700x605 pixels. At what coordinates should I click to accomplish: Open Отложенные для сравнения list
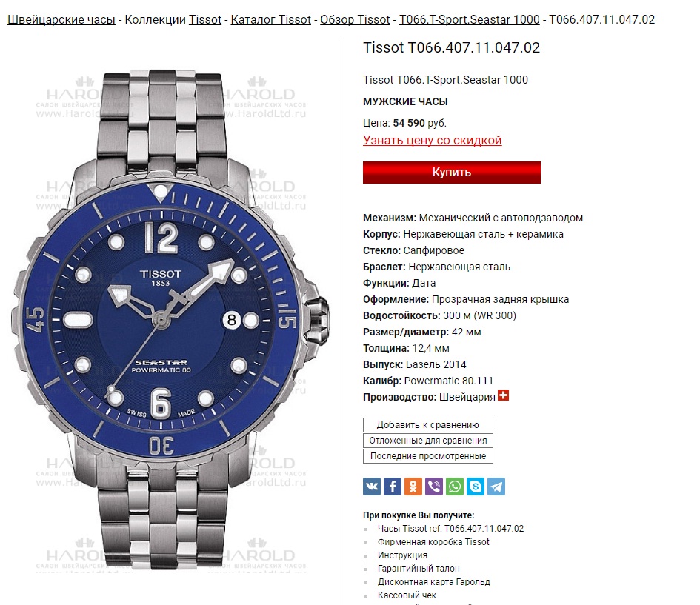[427, 441]
